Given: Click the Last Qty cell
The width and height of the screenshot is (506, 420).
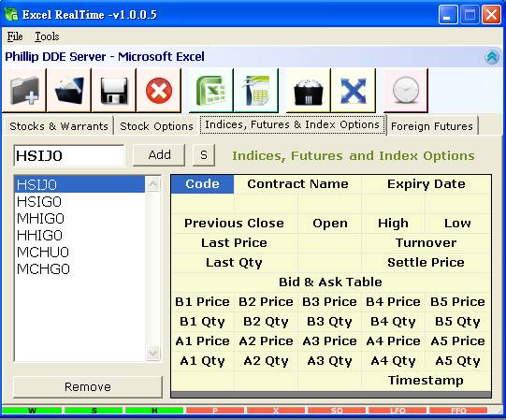Looking at the screenshot, I should tap(234, 263).
